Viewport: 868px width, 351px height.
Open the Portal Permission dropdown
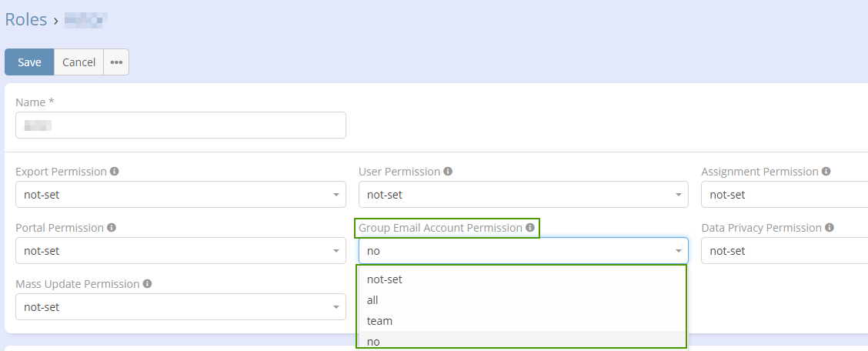click(181, 251)
